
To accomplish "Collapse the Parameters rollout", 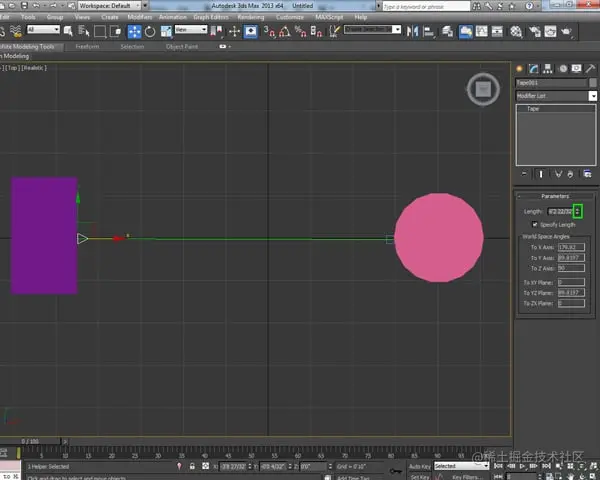I will click(x=555, y=196).
